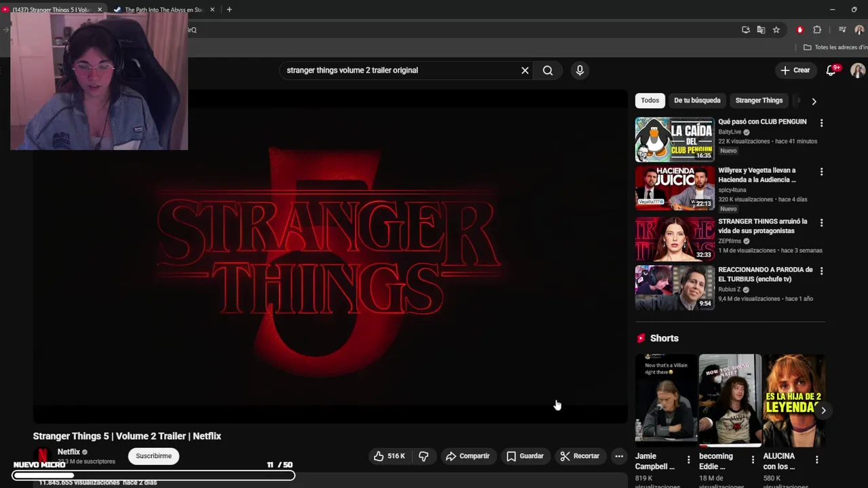Clip the video using Recortar
868x488 pixels.
[580, 456]
